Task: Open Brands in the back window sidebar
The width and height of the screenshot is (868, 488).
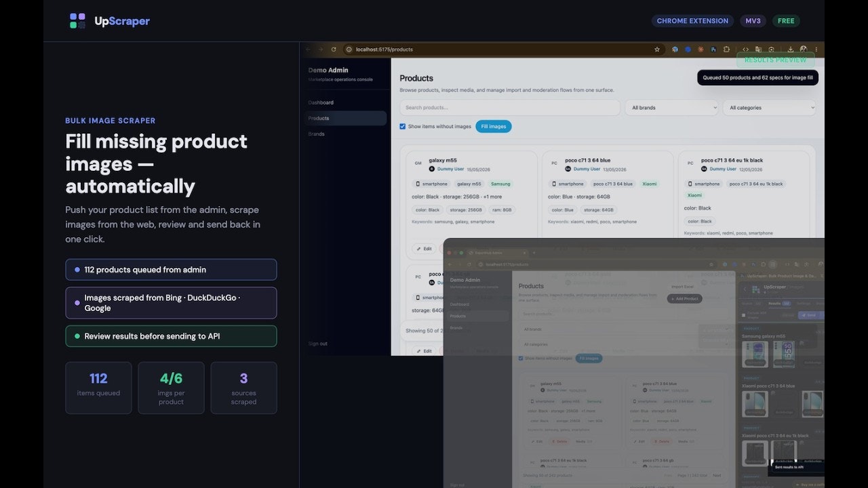Action: (317, 134)
